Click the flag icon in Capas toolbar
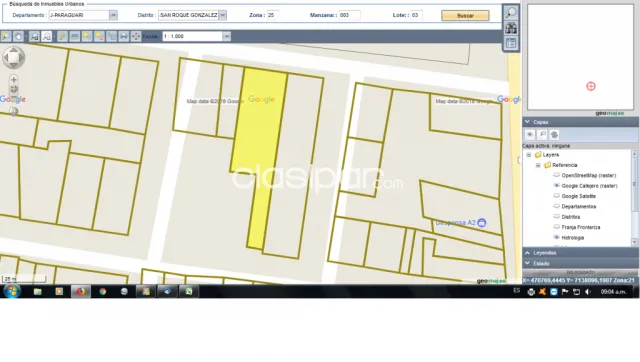Screen dimensions: 640x362 click(x=542, y=135)
